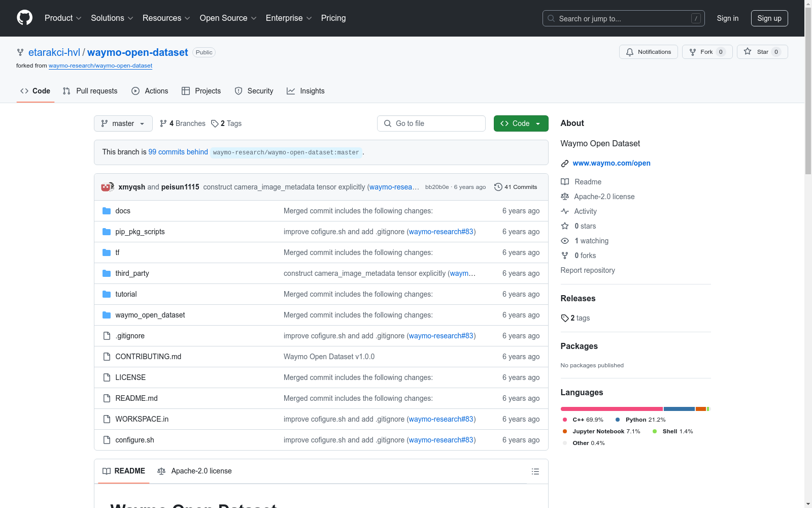Click the link icon beside www.waymo.com/open
812x508 pixels.
coord(565,164)
